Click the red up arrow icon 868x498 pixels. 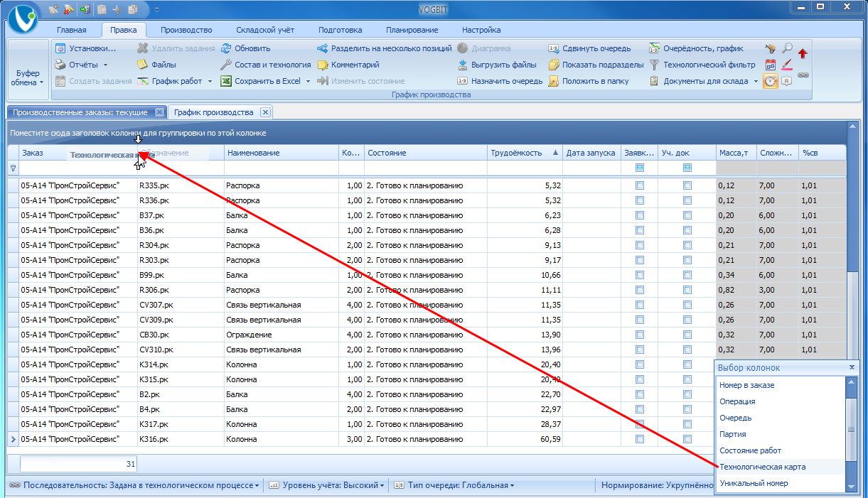803,54
